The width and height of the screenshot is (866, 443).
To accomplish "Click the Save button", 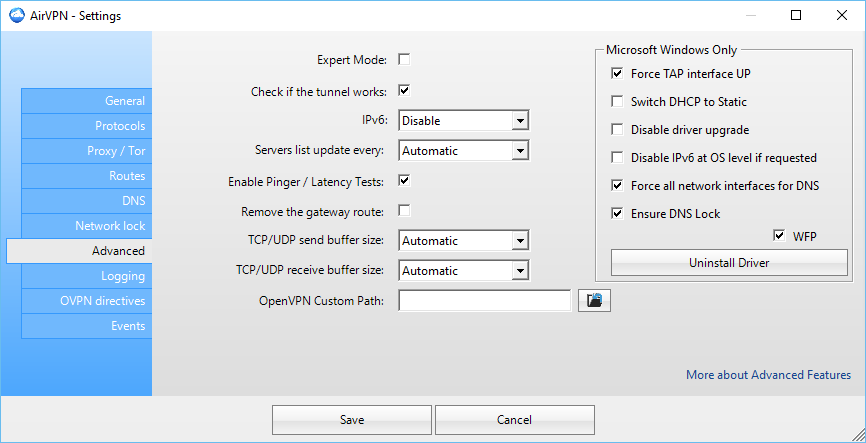I will 352,420.
